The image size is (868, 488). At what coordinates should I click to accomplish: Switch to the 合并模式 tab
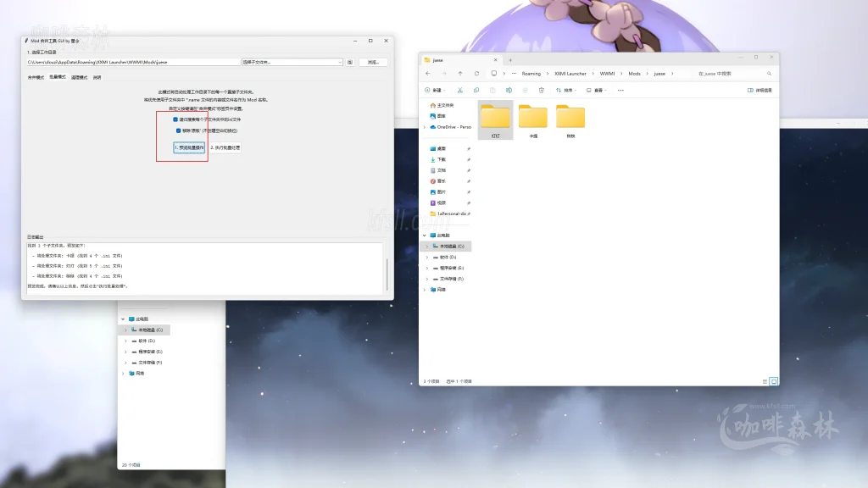click(36, 77)
